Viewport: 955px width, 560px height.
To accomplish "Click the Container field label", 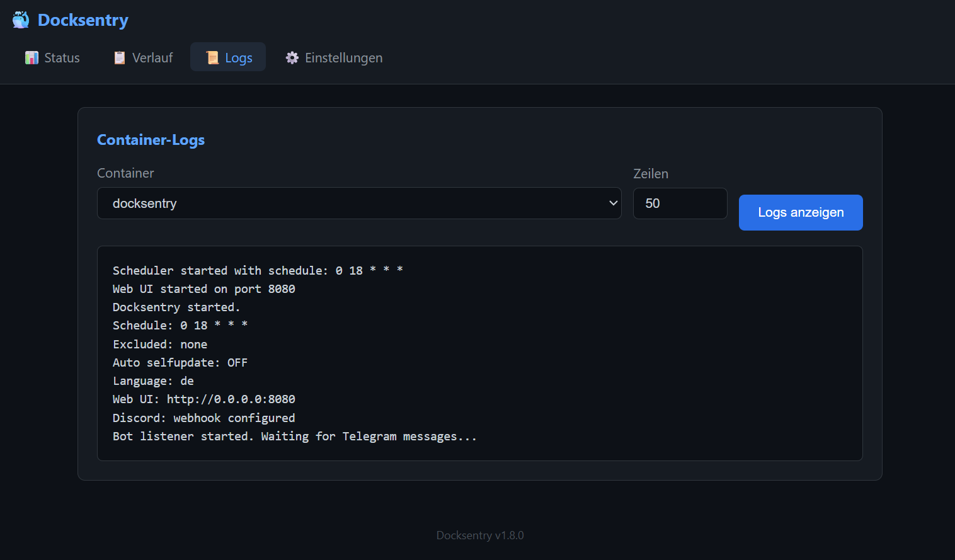I will [125, 173].
